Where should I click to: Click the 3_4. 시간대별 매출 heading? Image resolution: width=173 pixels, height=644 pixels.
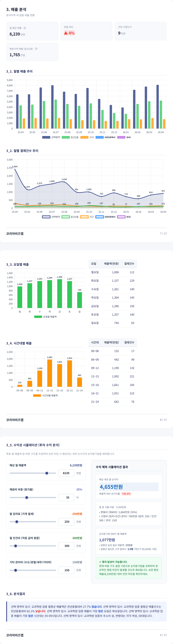click(19, 343)
